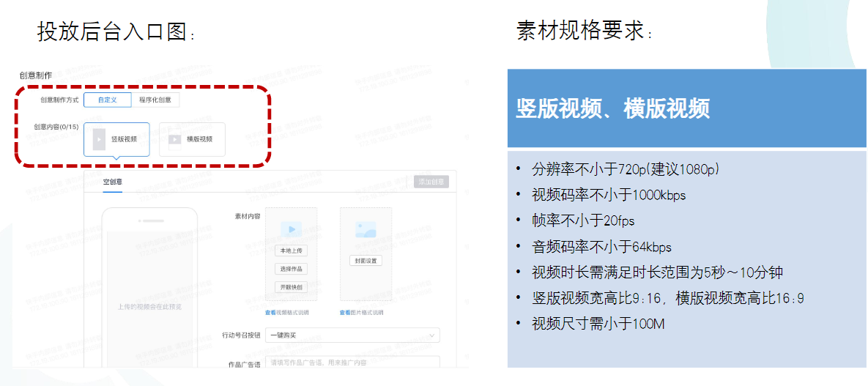Open the 空创意 tab
This screenshot has height=386, width=868.
coord(112,182)
